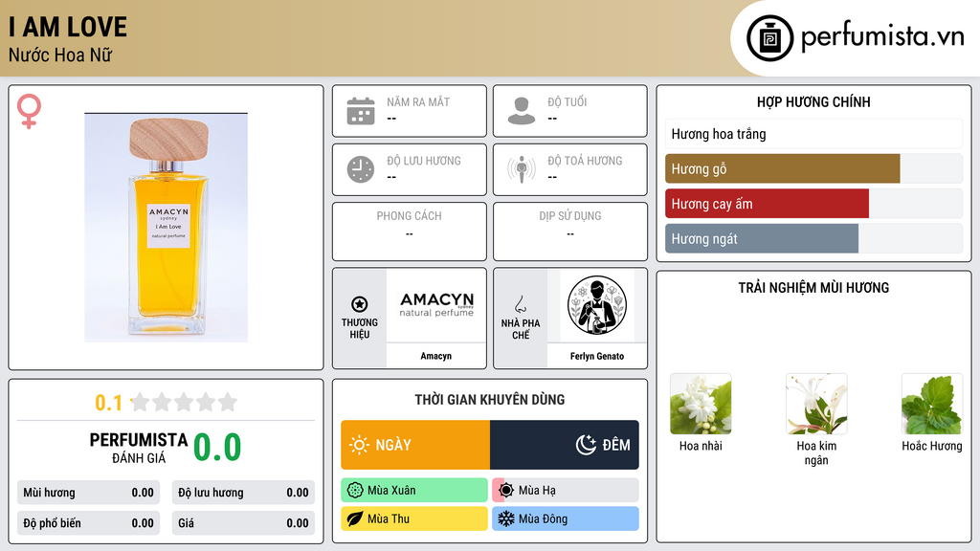980x551 pixels.
Task: Click the calendar icon for Năm ra mắt
Action: pyautogui.click(x=361, y=111)
